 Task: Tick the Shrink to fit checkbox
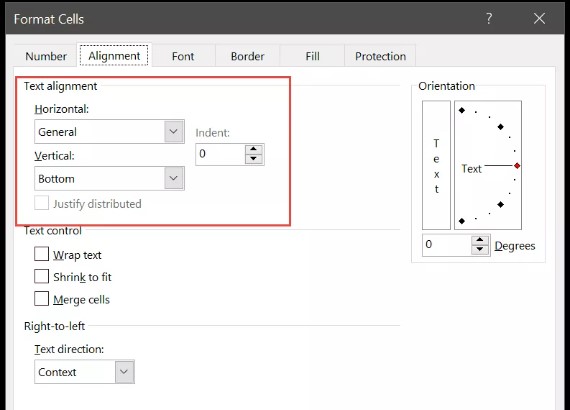[41, 276]
